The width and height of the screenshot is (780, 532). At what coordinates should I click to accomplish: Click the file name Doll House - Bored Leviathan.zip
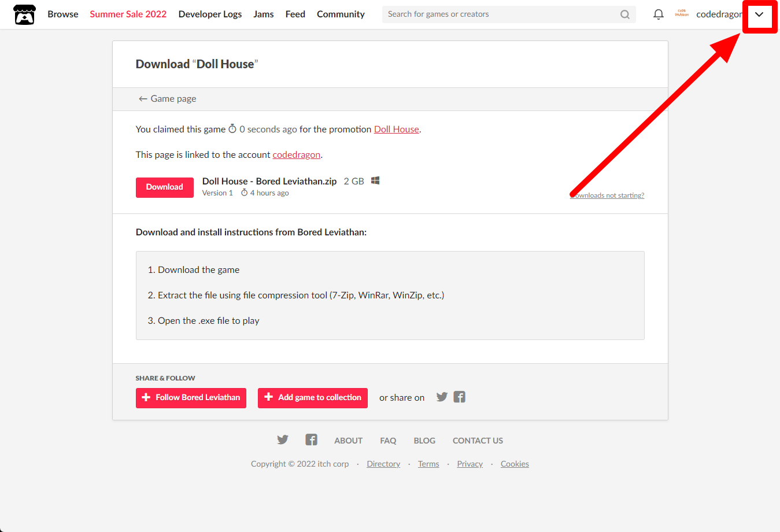269,181
